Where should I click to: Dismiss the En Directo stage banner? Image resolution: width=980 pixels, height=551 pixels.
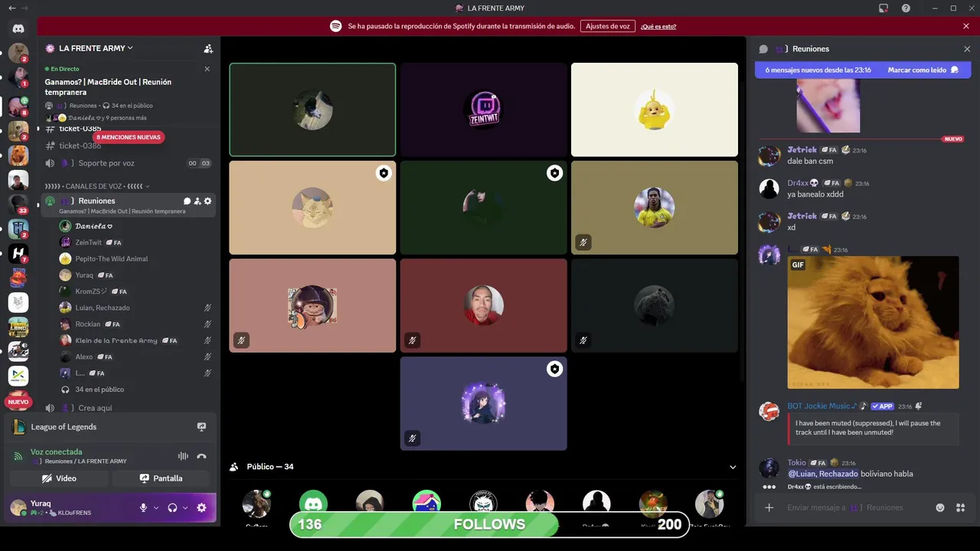207,69
